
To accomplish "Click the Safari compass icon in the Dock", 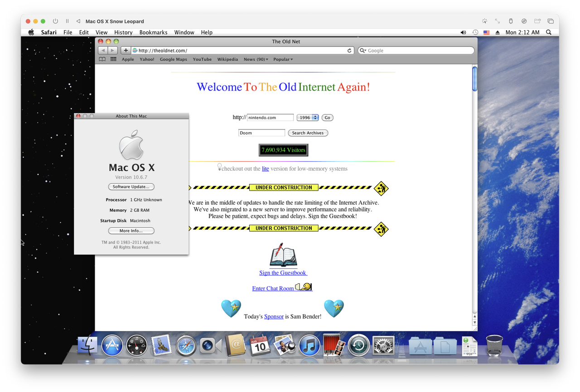I will (x=186, y=346).
